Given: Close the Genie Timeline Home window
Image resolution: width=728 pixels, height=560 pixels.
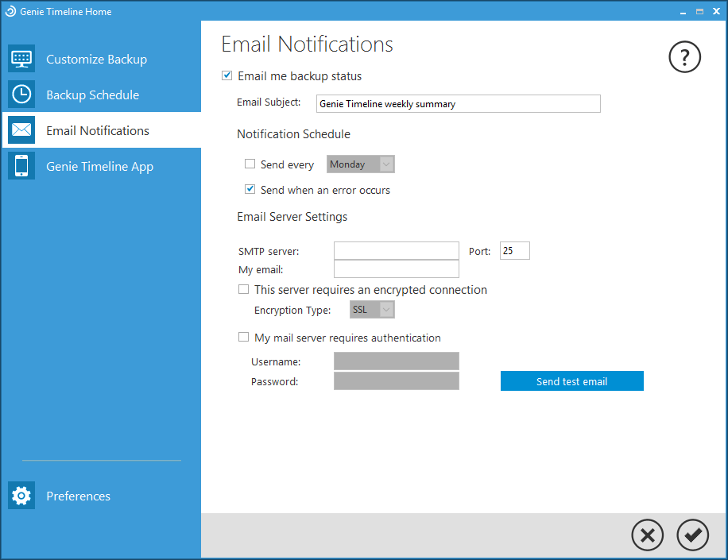Looking at the screenshot, I should pos(716,12).
